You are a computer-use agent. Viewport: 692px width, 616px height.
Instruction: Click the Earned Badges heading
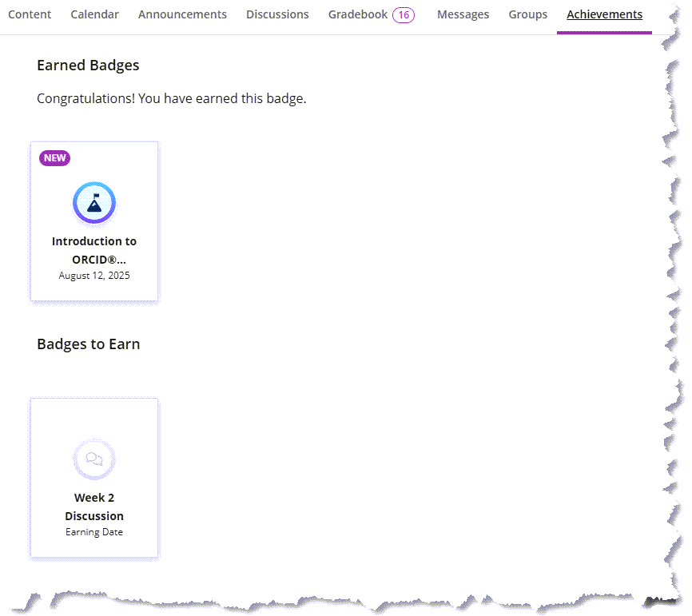tap(88, 66)
